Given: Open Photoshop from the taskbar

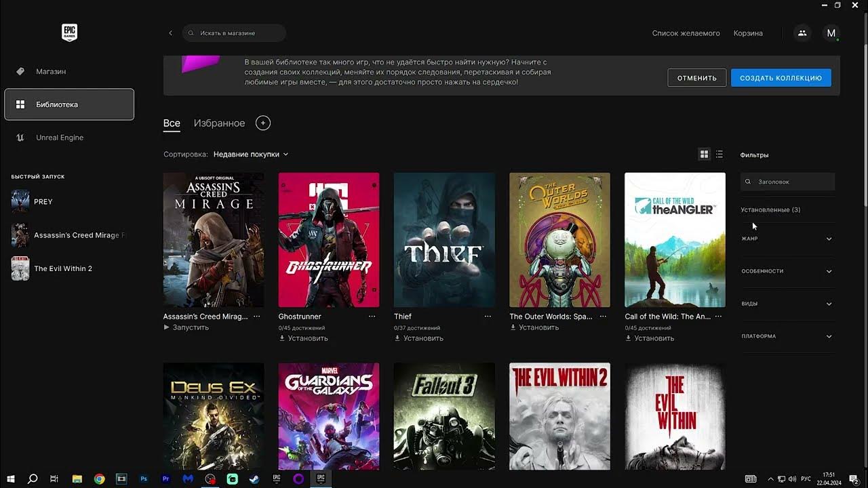Looking at the screenshot, I should tap(144, 479).
